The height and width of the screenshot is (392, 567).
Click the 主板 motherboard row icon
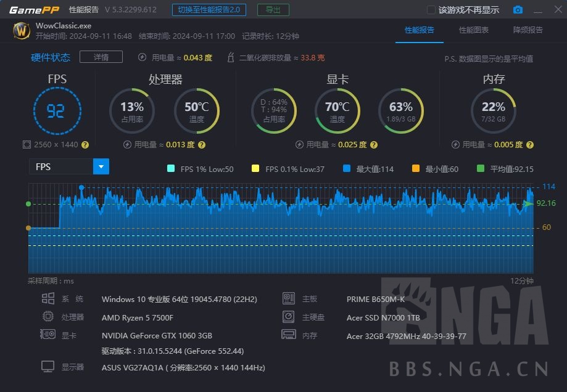(289, 299)
